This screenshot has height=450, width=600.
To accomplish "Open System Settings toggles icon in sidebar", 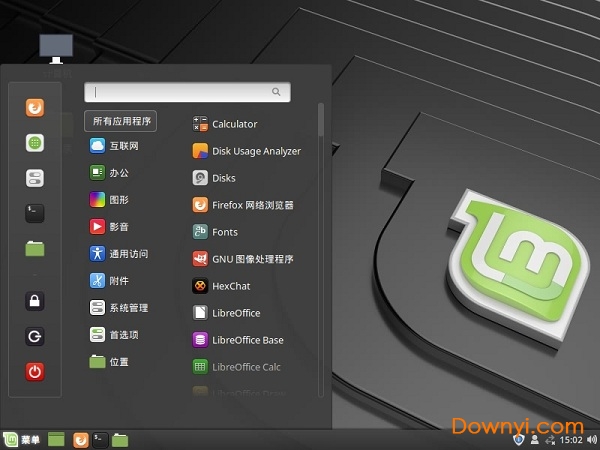I will point(35,178).
